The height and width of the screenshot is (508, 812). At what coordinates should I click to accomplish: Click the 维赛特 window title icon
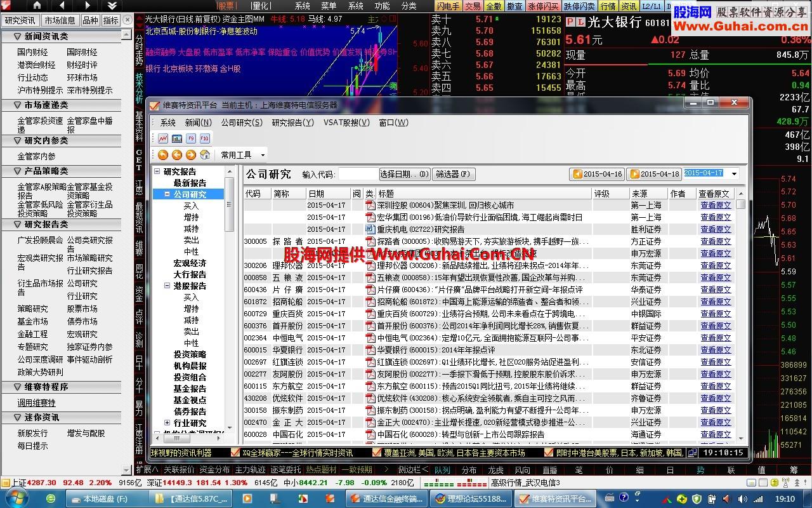(x=154, y=105)
